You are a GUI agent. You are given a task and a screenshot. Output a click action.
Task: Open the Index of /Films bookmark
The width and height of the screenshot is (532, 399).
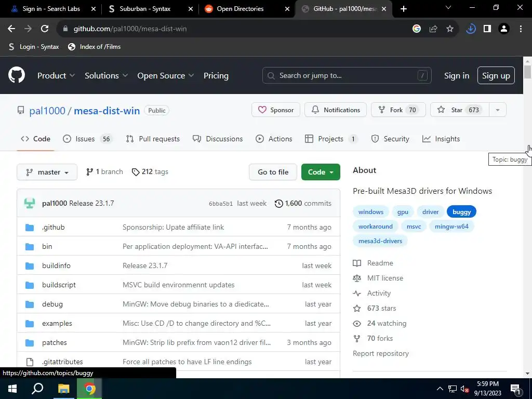pyautogui.click(x=95, y=47)
